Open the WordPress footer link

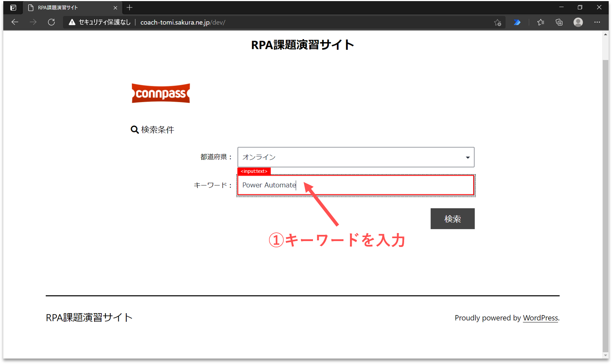540,318
